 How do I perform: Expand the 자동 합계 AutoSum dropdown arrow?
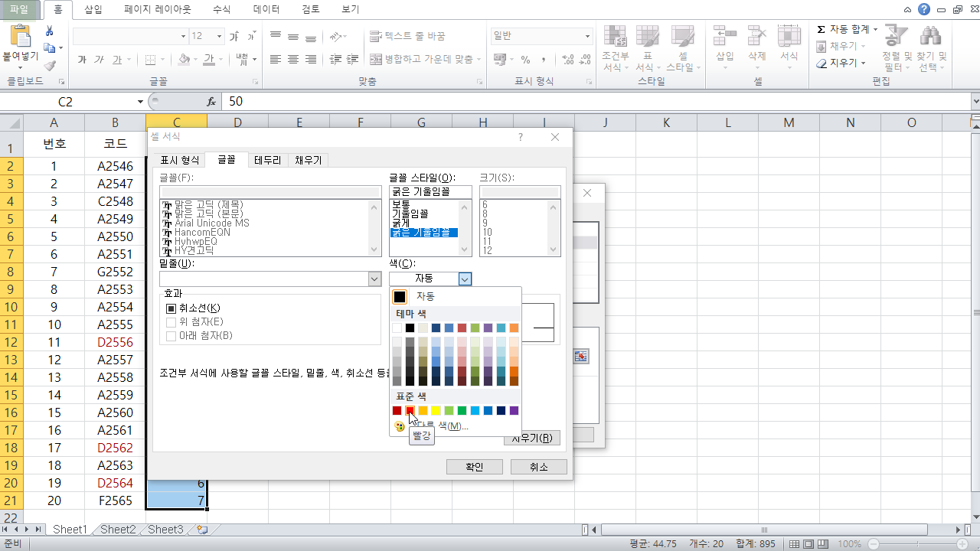coord(876,29)
